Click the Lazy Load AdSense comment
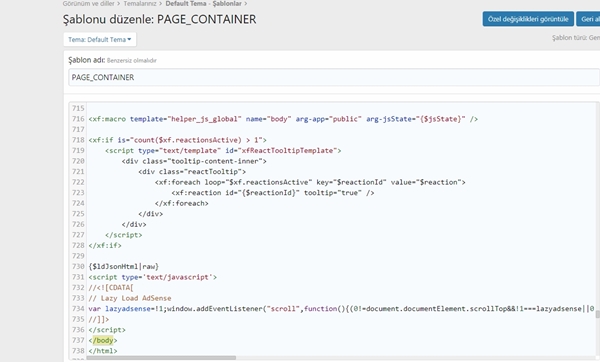The width and height of the screenshot is (600, 362). point(130,298)
